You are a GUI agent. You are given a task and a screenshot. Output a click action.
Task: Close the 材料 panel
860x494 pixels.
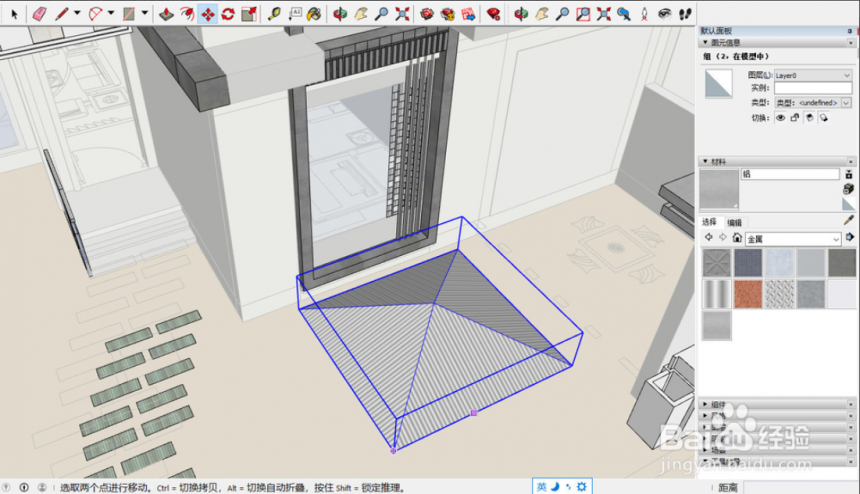851,161
